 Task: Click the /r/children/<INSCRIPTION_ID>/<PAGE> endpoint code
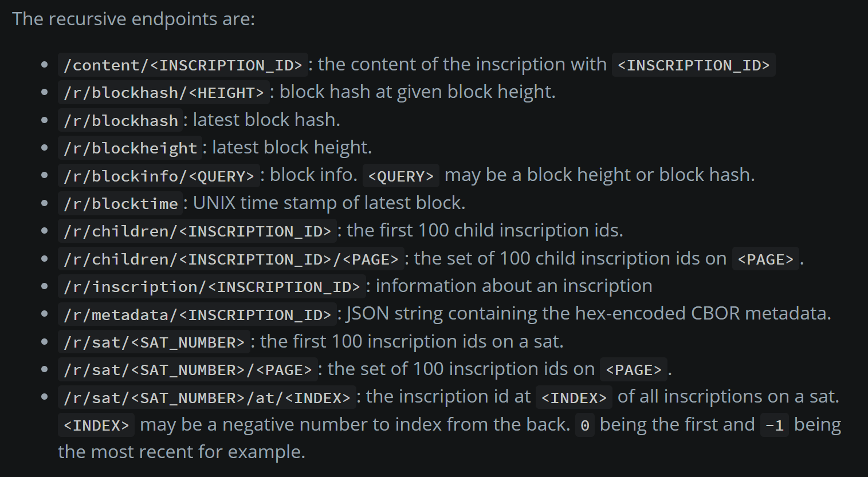pyautogui.click(x=231, y=259)
